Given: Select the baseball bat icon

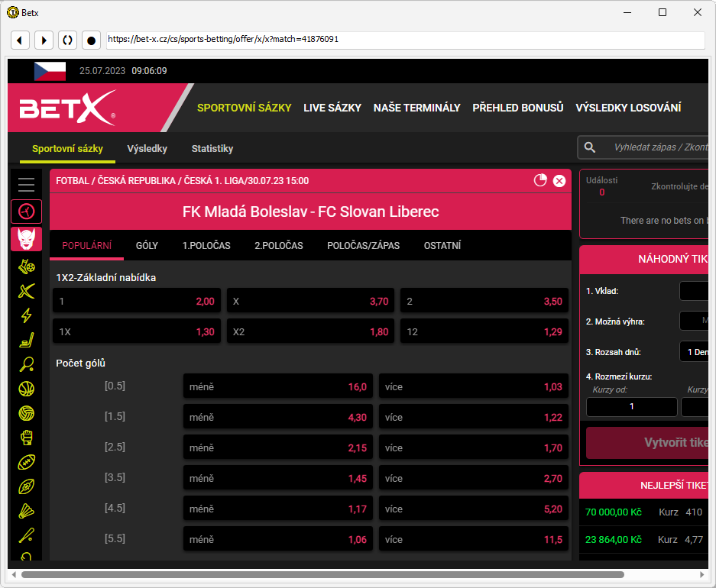Looking at the screenshot, I should tap(27, 535).
